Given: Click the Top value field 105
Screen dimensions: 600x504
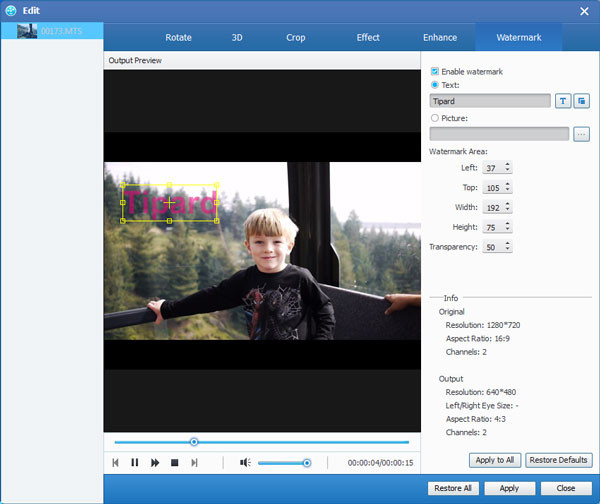Looking at the screenshot, I should click(x=493, y=188).
